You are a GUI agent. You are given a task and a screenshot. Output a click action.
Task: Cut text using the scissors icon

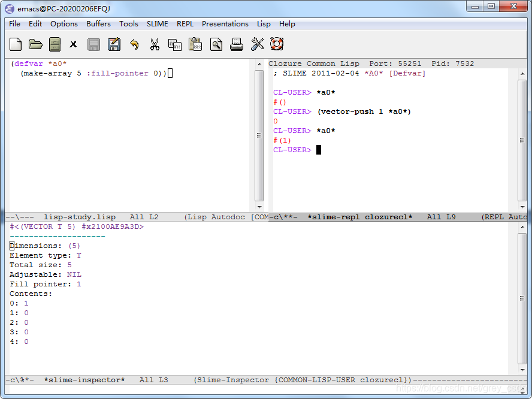tap(154, 44)
